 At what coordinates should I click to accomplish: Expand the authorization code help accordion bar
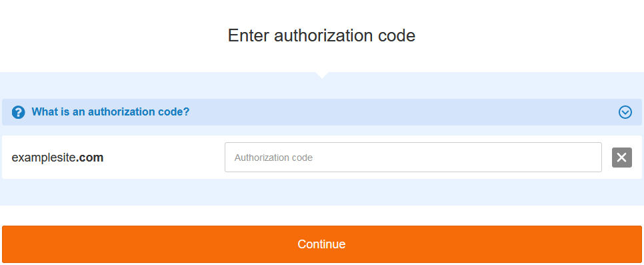[x=321, y=112]
